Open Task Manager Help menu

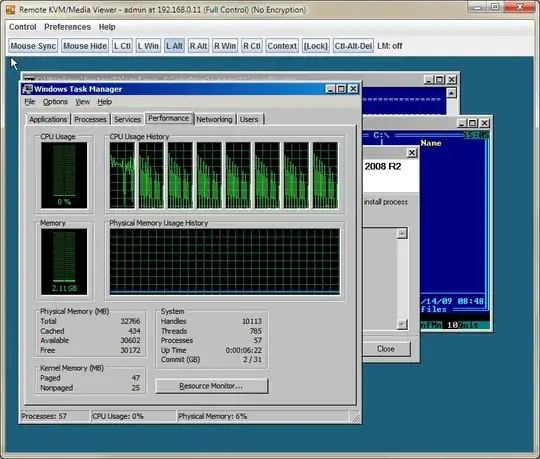click(105, 102)
